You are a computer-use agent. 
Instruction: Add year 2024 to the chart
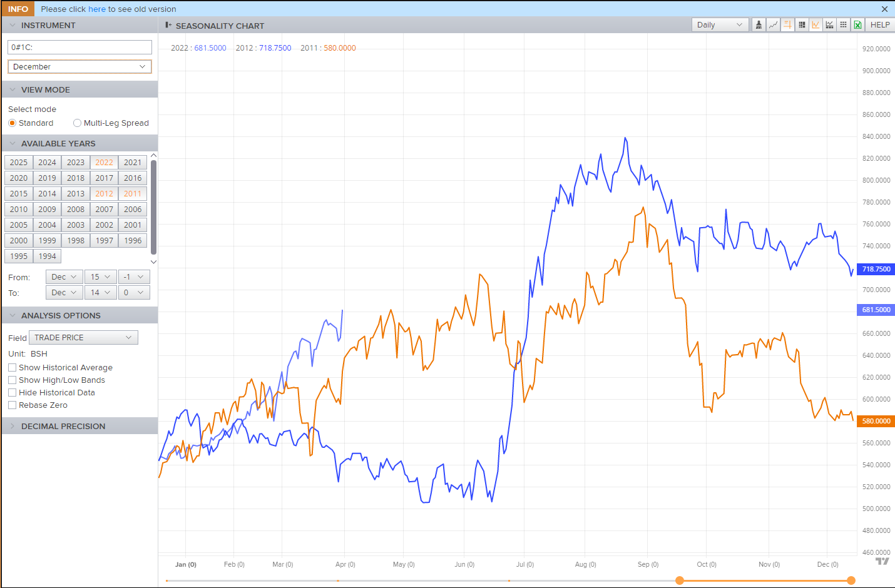[x=47, y=162]
